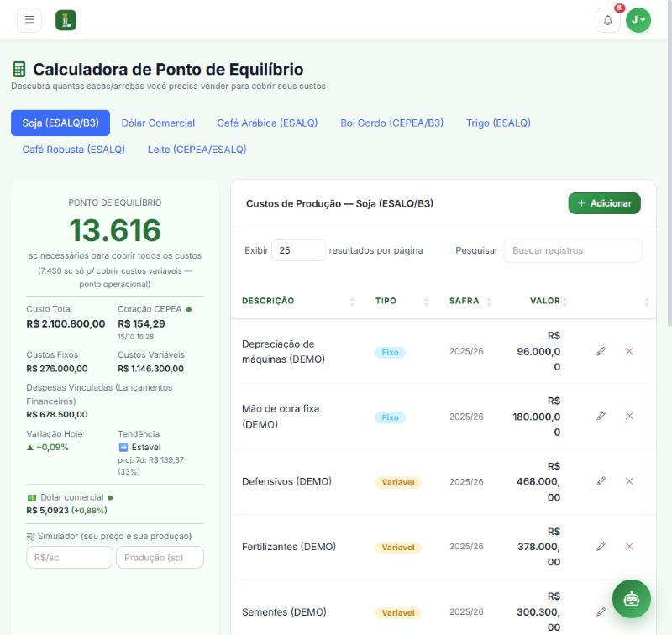This screenshot has height=635, width=672.
Task: Click the Variavel badge of Sementes row
Action: click(x=398, y=613)
